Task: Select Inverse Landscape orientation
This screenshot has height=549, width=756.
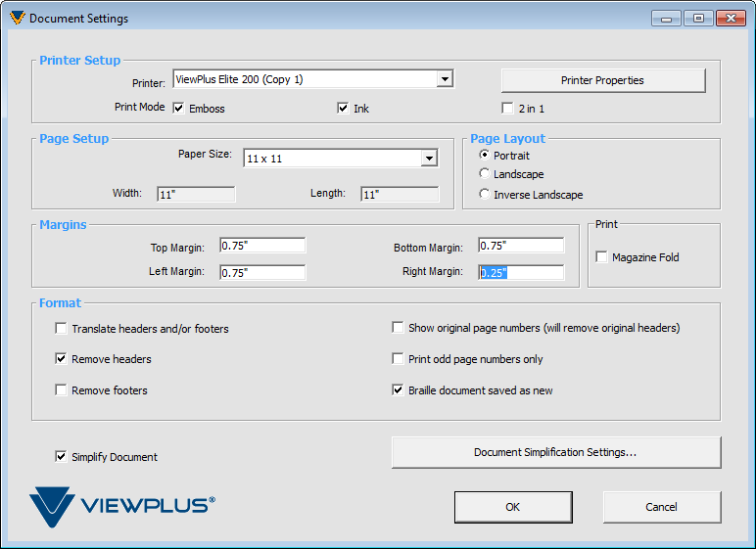Action: 485,194
